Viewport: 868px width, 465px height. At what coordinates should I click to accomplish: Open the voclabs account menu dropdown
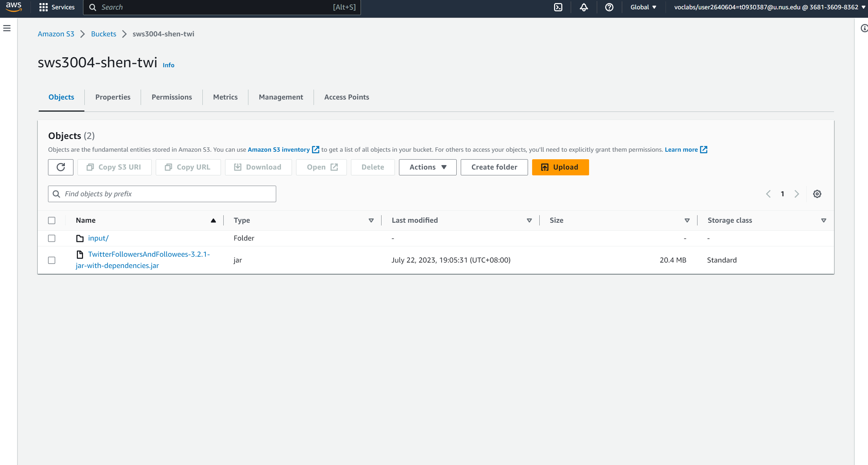tap(770, 7)
